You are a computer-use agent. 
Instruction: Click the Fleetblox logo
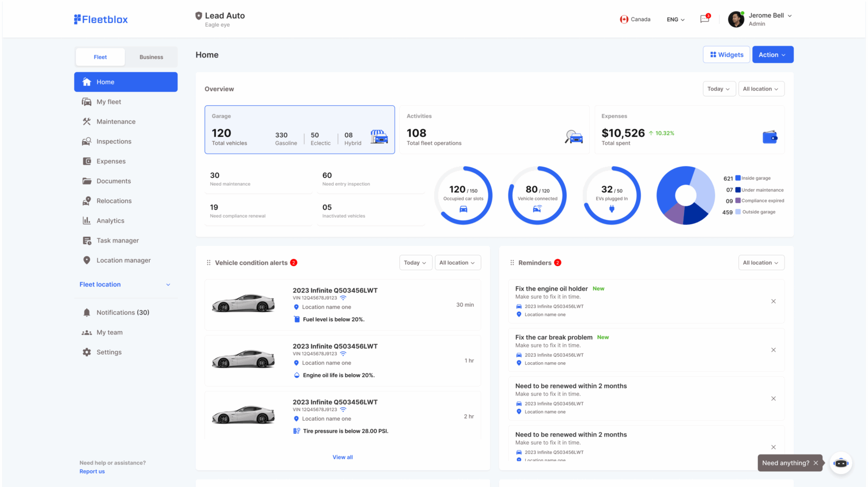click(x=101, y=20)
